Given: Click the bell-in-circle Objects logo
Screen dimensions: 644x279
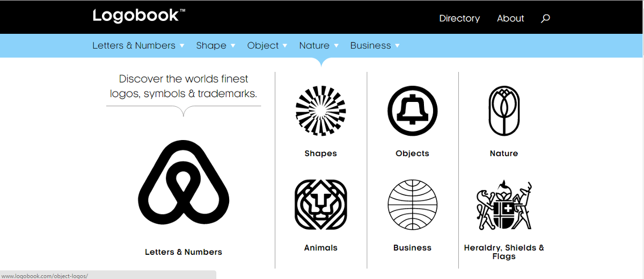Looking at the screenshot, I should [413, 112].
